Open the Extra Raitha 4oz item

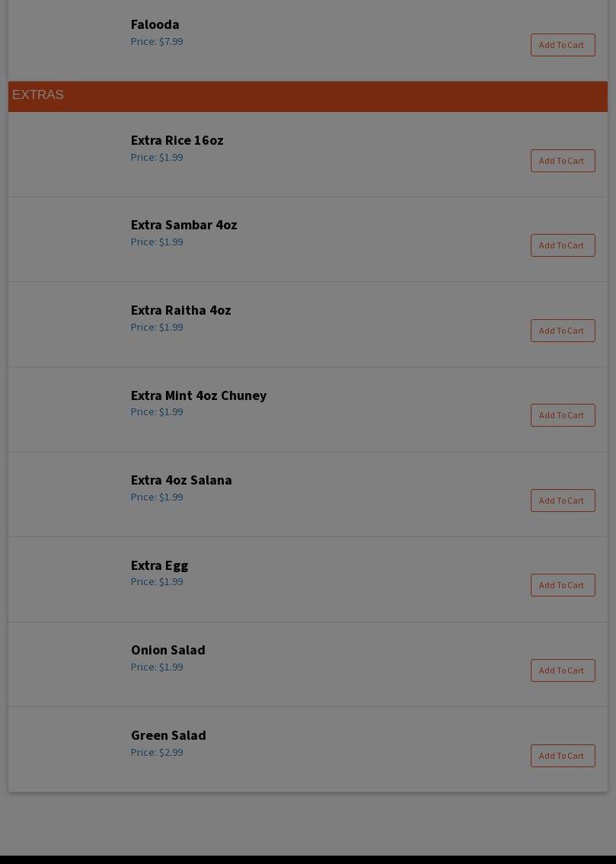(x=180, y=310)
